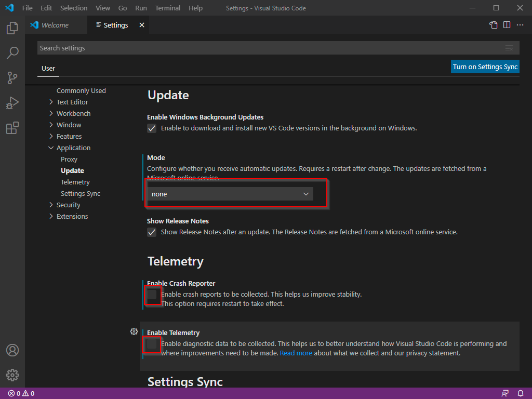Maximize the Visual Studio Code window

pyautogui.click(x=496, y=8)
